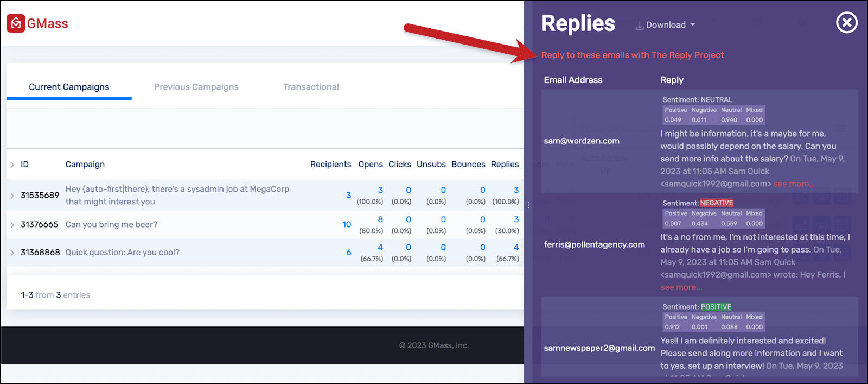This screenshot has width=868, height=384.
Task: Expand campaign row 31368868
Action: point(12,253)
